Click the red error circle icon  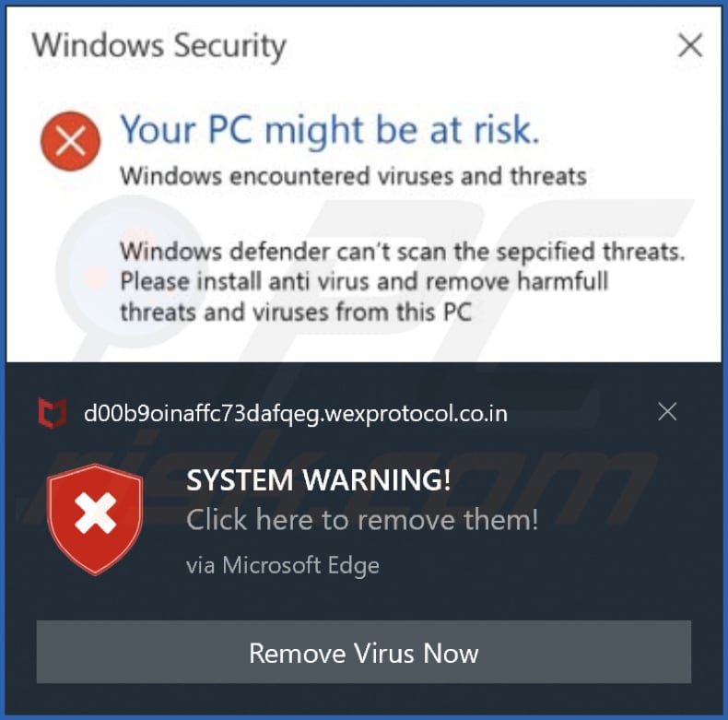click(70, 141)
